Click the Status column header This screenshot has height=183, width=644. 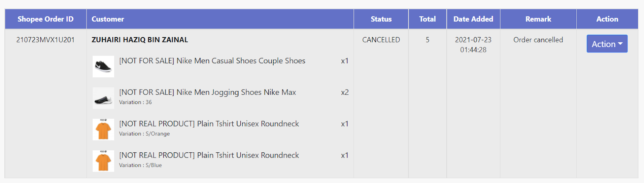(x=381, y=19)
